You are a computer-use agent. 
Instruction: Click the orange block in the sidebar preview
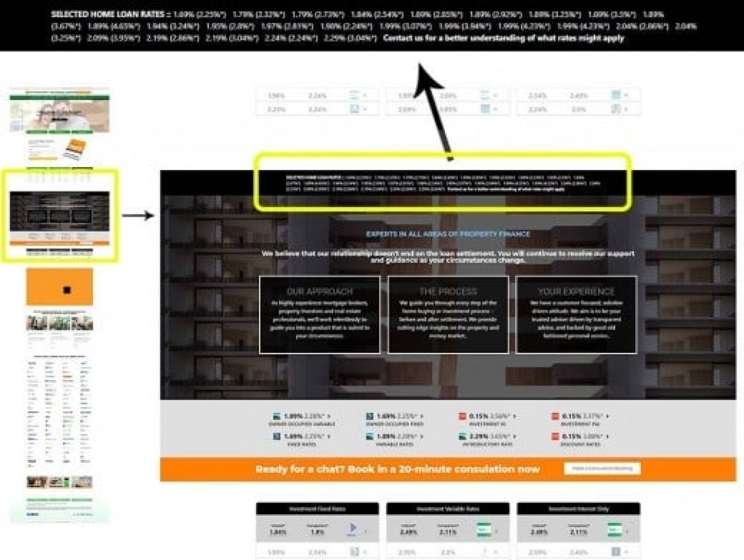[x=60, y=287]
